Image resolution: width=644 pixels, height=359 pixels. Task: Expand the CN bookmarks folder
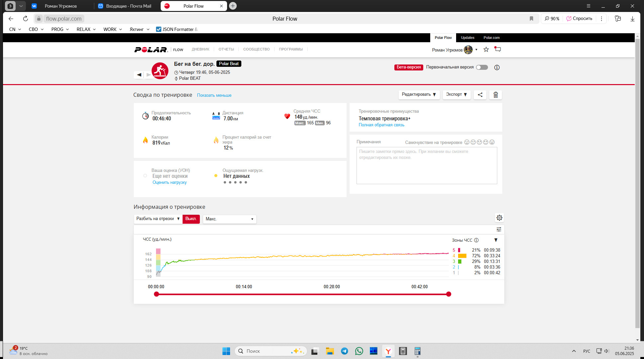click(15, 29)
